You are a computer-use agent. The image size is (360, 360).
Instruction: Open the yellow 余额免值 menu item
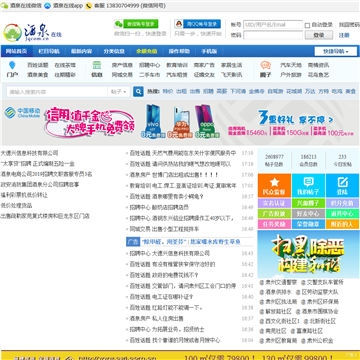[x=146, y=51]
